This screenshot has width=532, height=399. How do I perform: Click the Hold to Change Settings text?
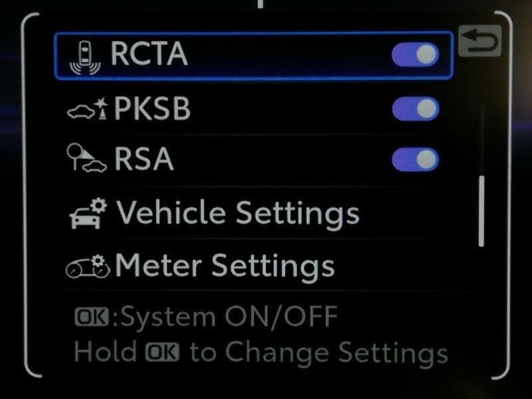pos(261,352)
